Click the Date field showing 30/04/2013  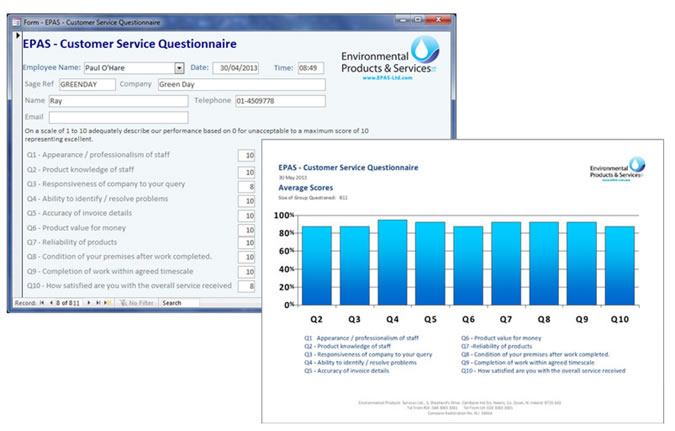point(236,68)
